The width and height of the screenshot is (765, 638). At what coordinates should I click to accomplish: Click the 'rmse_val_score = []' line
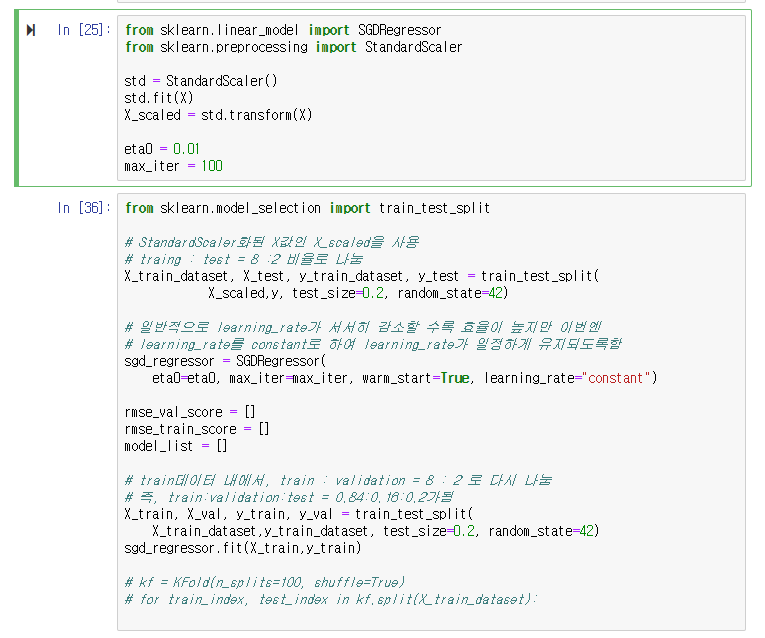(x=190, y=412)
